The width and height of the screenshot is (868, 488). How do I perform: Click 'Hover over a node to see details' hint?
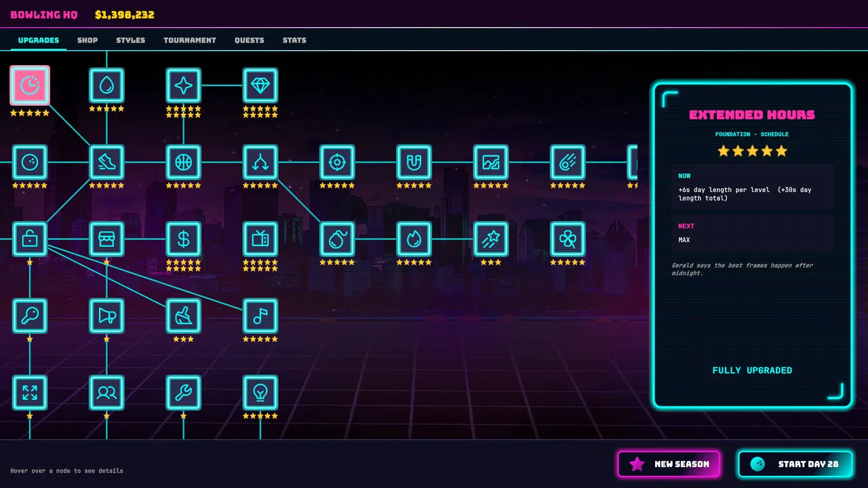(x=67, y=470)
